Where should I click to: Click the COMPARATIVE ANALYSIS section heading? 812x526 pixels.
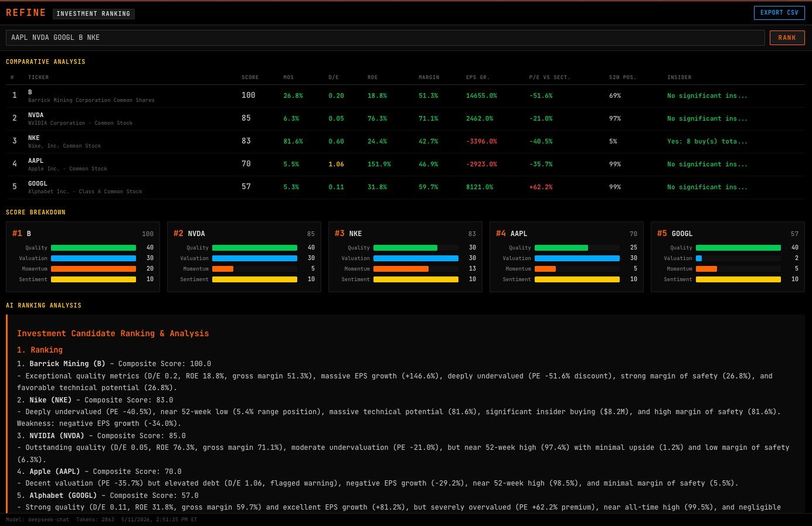(46, 62)
